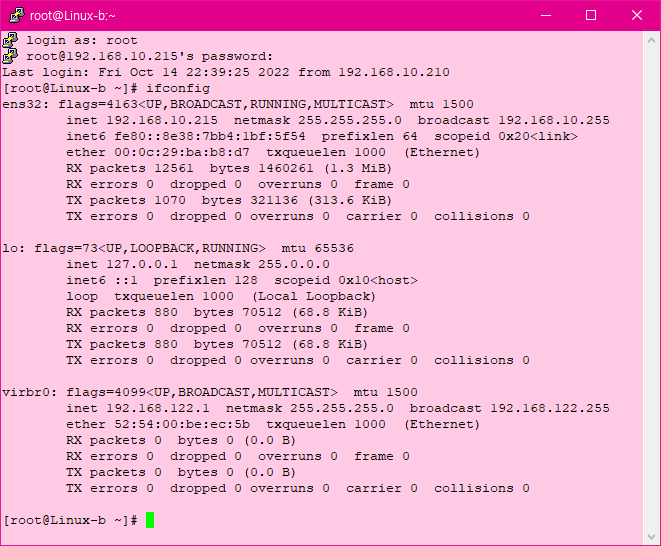Screen dimensions: 661x546
Task: Click the 'lo:' interface name
Action: click(13, 248)
